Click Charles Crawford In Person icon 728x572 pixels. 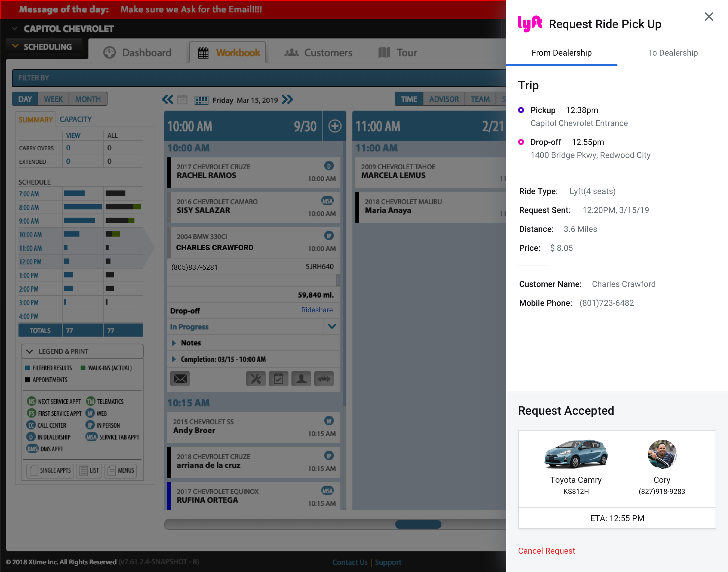point(329,235)
